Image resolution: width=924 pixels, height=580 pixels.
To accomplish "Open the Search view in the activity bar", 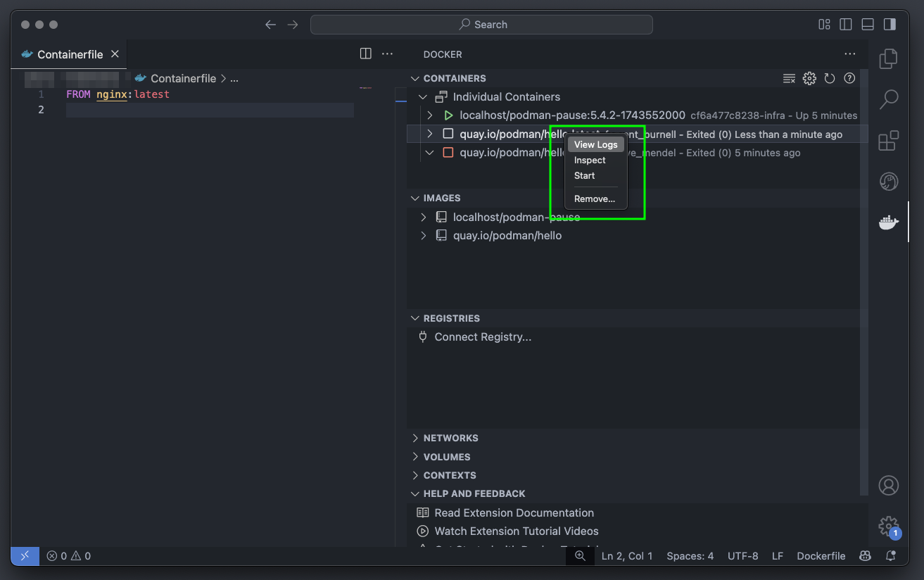I will (888, 100).
